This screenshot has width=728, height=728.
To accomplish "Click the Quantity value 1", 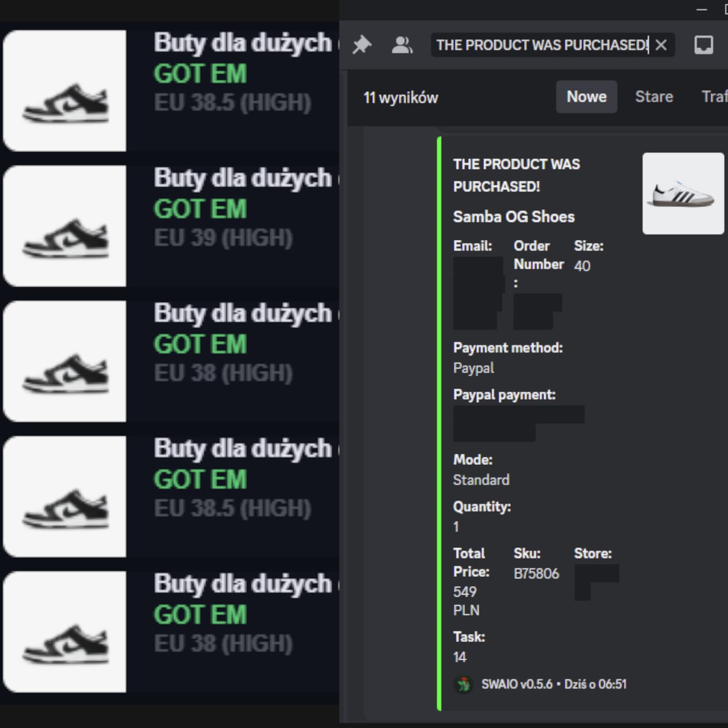I will 456,527.
